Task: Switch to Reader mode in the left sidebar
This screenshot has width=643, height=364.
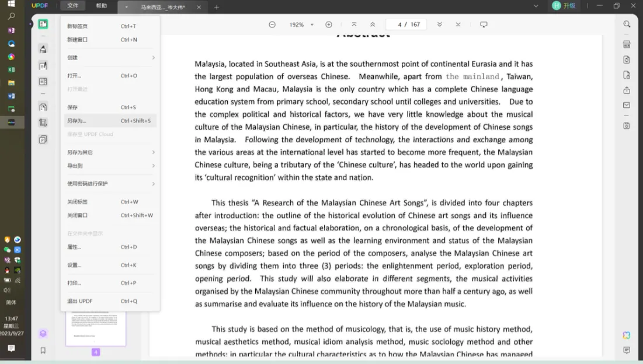Action: (x=43, y=24)
